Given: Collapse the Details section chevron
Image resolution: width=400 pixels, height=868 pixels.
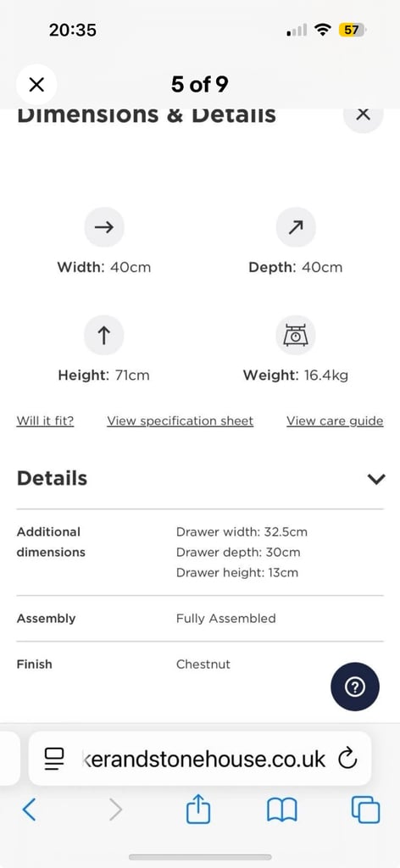Looking at the screenshot, I should click(x=376, y=479).
